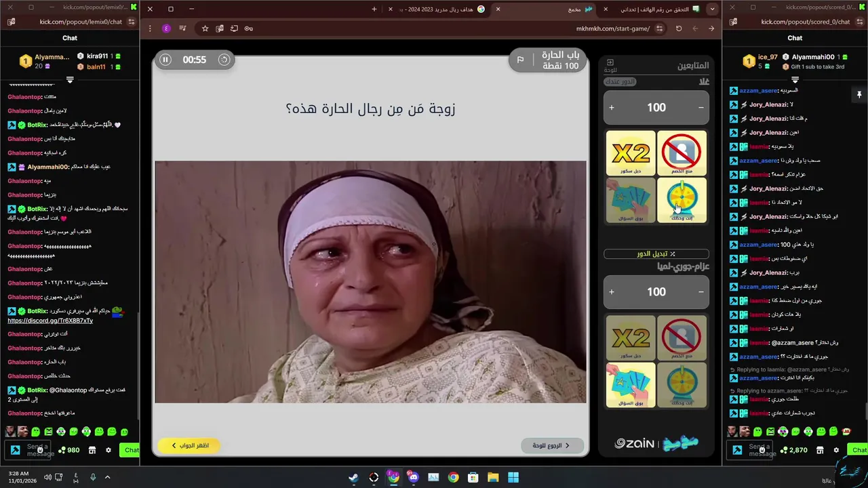Open settings gear in right chat window
The image size is (868, 488).
[x=835, y=450]
